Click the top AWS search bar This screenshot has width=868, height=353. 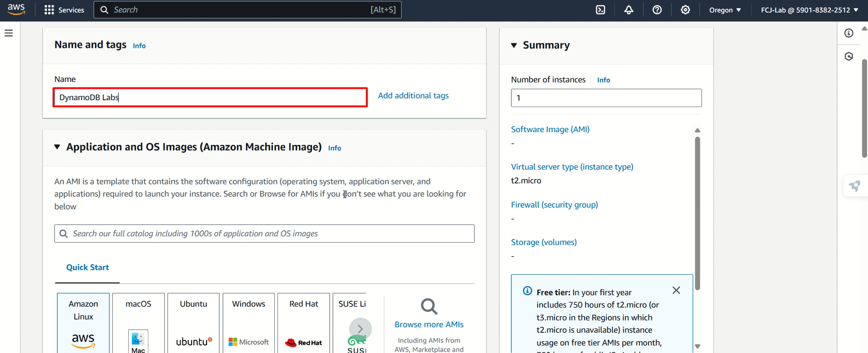pyautogui.click(x=247, y=10)
